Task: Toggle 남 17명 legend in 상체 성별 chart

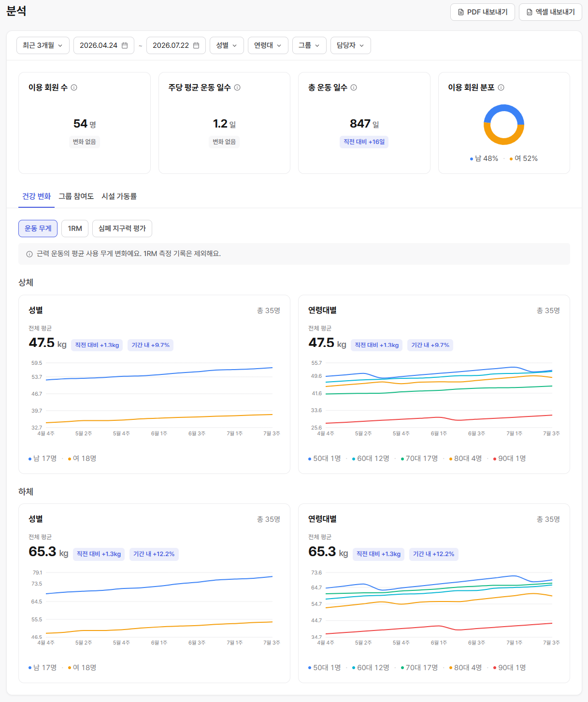Action: coord(43,458)
